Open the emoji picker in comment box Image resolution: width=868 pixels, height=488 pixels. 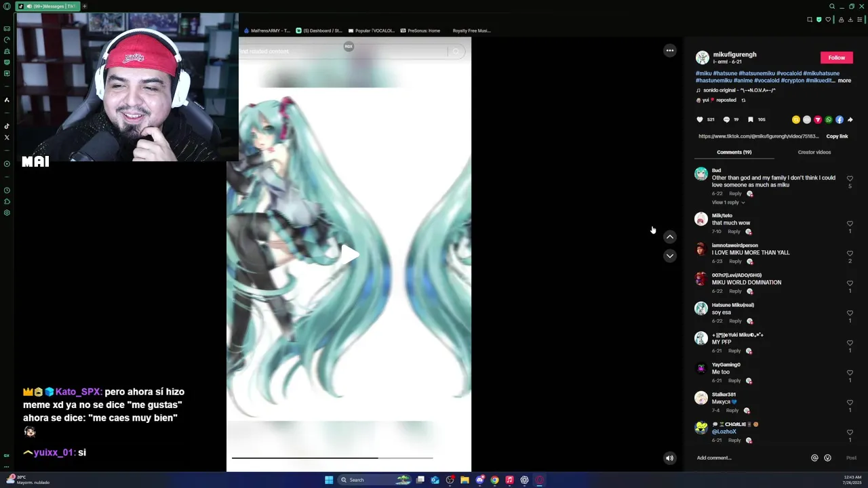(827, 458)
